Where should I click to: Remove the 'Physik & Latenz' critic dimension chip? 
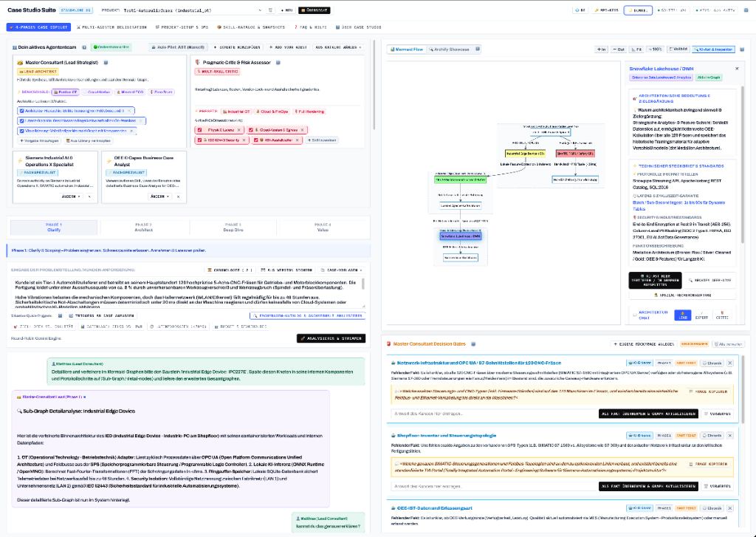tap(238, 130)
